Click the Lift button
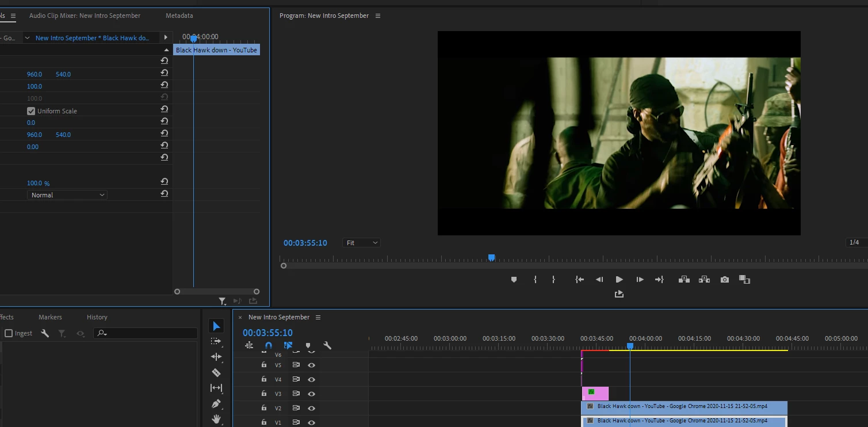This screenshot has width=868, height=427. tap(684, 280)
